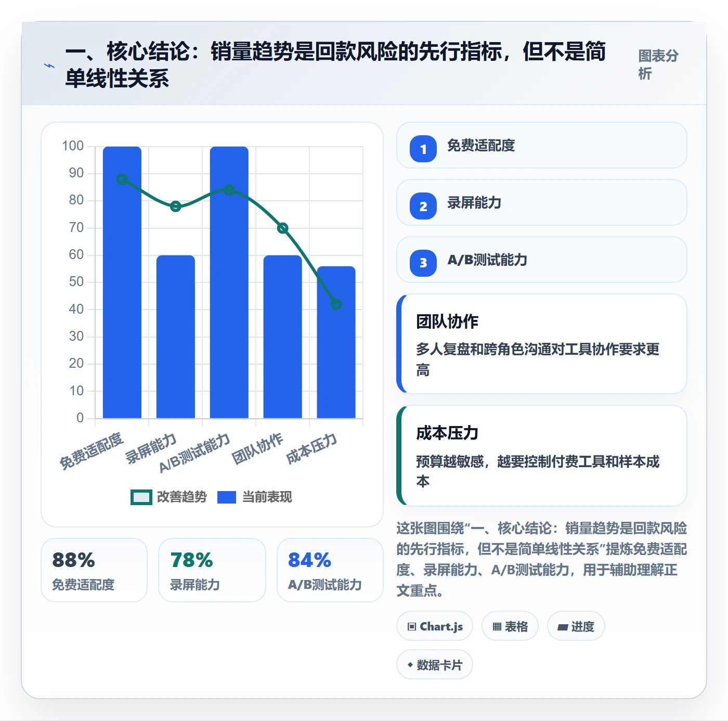This screenshot has width=728, height=721.
Task: Click the number 1 badge for 免费适配度
Action: coord(423,149)
